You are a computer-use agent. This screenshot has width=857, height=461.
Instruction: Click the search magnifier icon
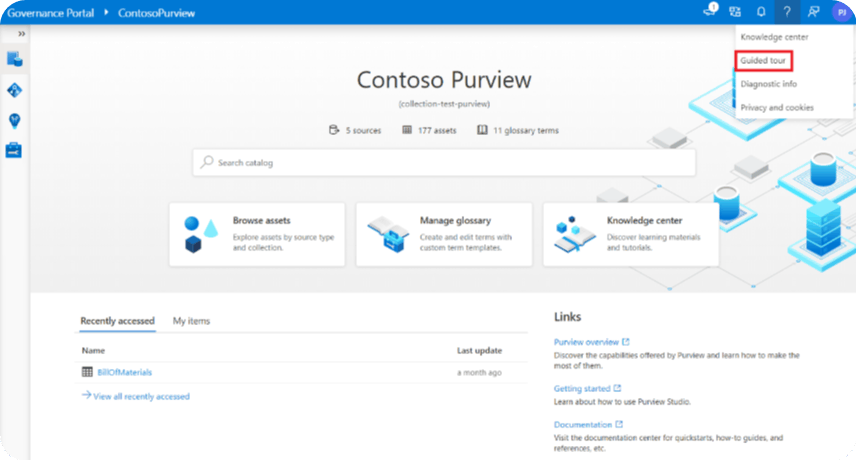(207, 162)
